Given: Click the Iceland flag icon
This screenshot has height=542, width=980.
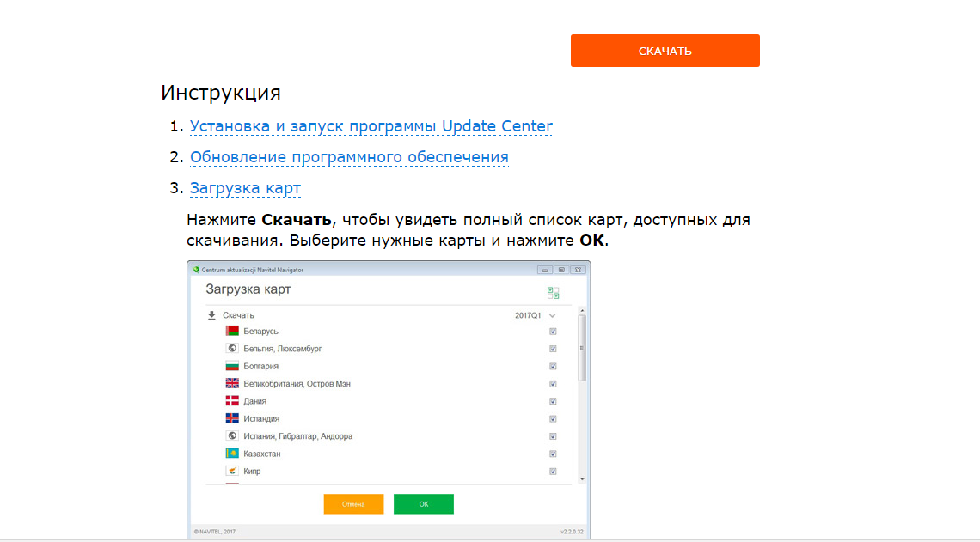Looking at the screenshot, I should pos(232,419).
